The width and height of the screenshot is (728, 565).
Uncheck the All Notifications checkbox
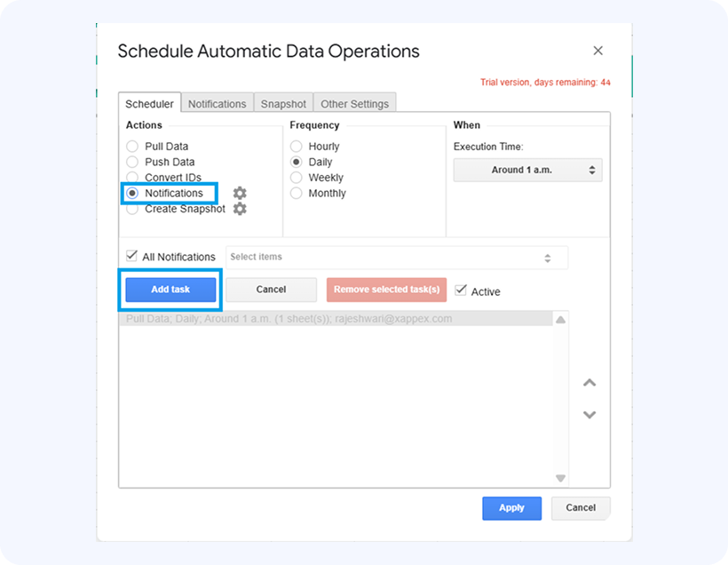[132, 256]
